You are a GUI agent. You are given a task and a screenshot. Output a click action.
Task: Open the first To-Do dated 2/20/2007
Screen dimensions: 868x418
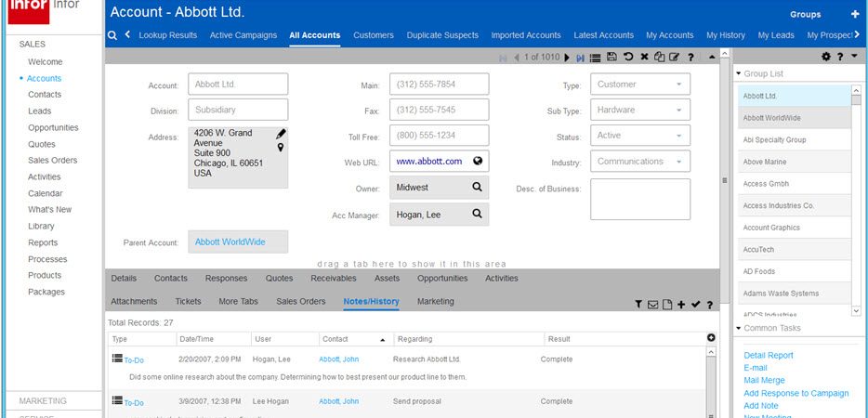tap(134, 360)
